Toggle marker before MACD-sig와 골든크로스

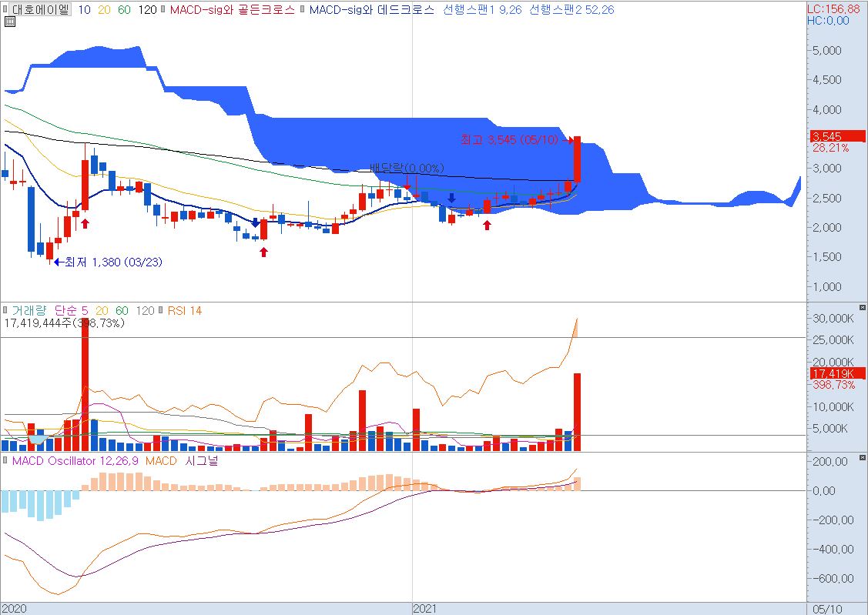163,9
